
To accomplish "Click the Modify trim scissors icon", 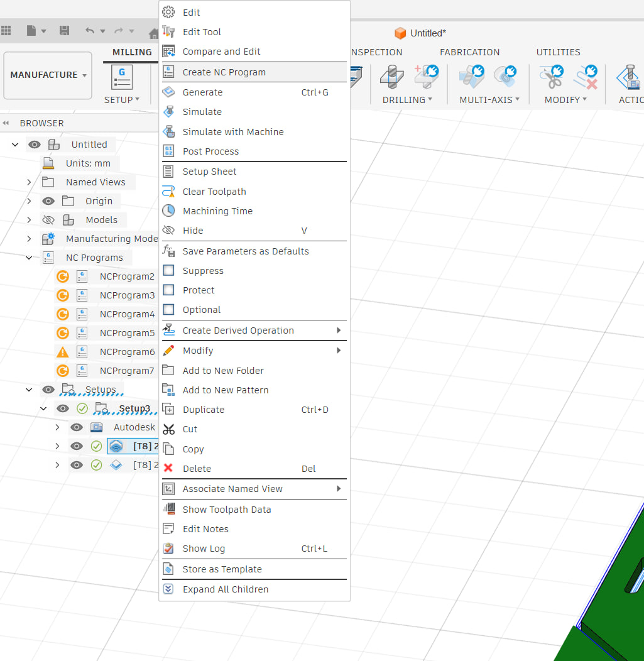I will click(552, 76).
